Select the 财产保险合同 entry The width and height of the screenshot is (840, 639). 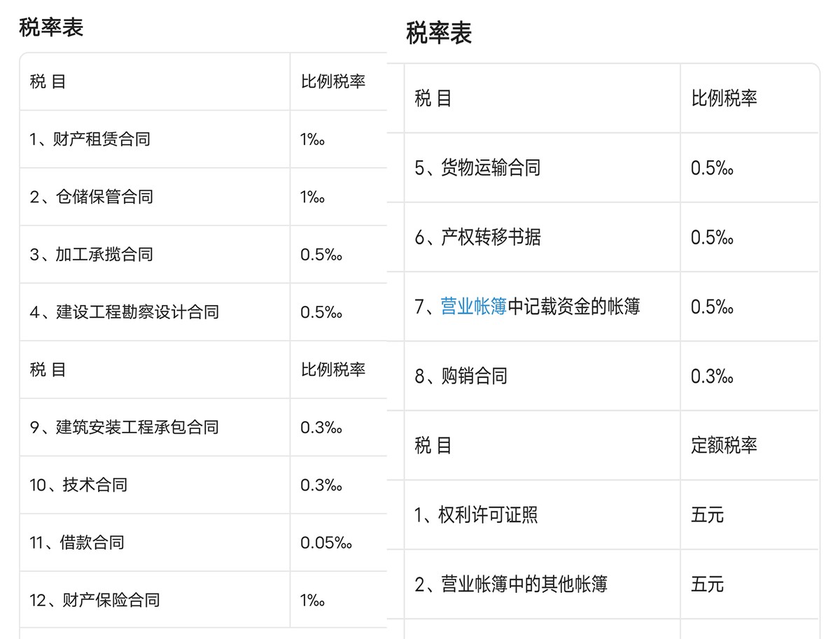94,600
